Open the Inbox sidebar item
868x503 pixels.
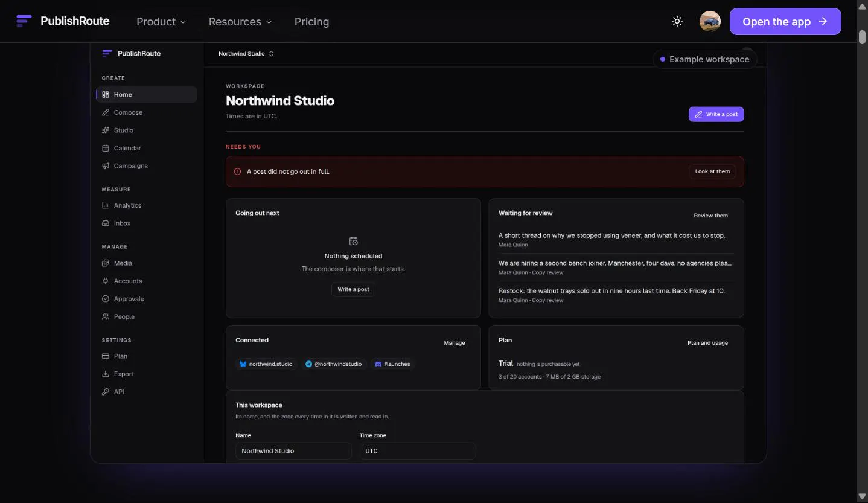pos(147,223)
